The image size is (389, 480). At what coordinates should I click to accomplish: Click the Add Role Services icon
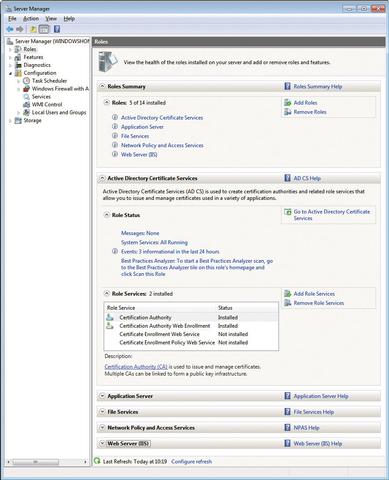(x=287, y=294)
